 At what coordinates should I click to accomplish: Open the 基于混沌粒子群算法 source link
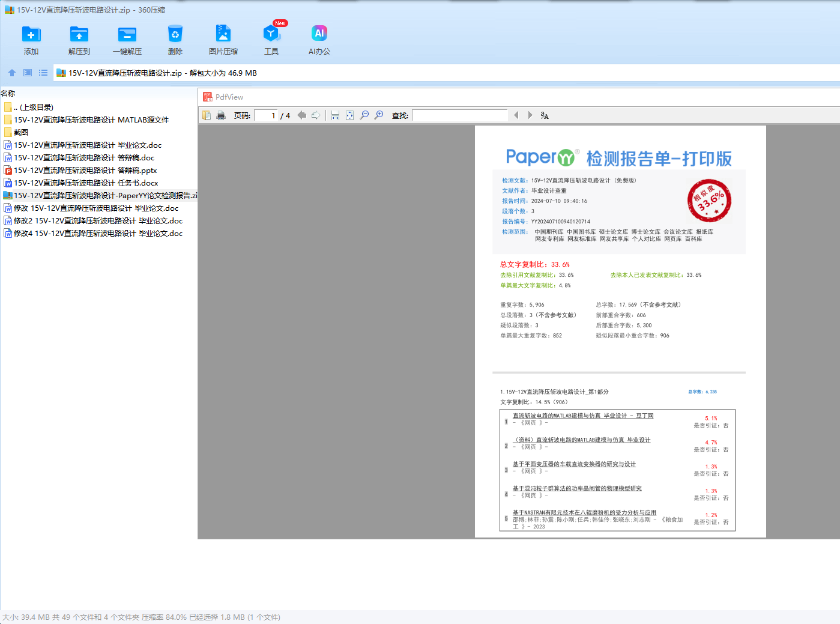(x=577, y=488)
